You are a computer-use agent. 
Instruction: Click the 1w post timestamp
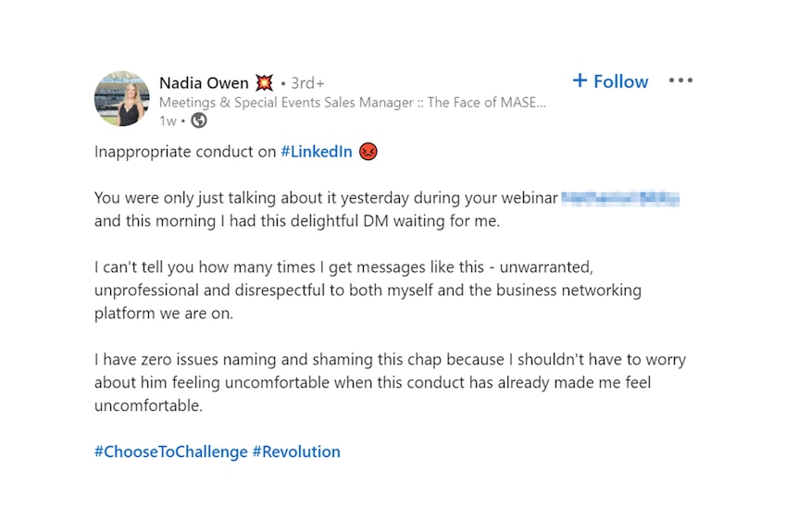pyautogui.click(x=168, y=121)
